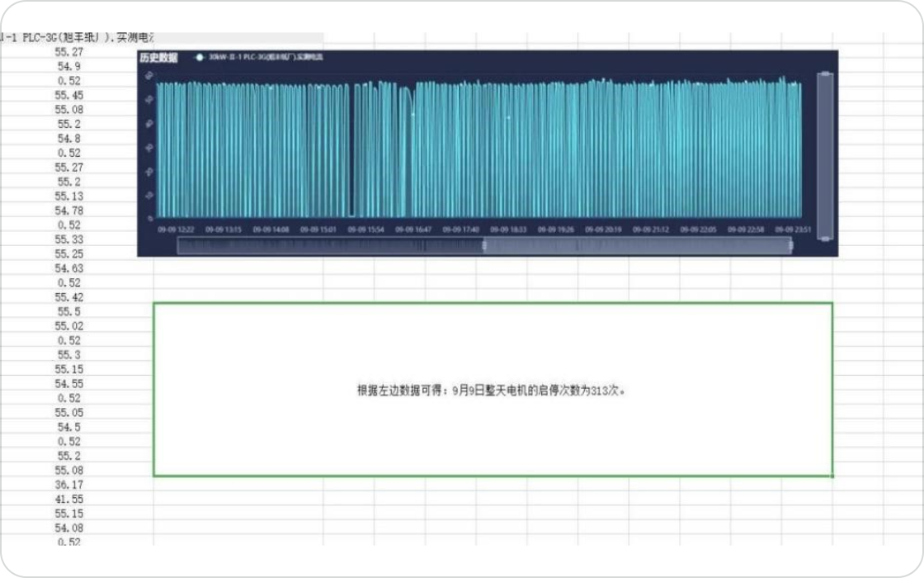Select the cell with value 54.78
The height and width of the screenshot is (578, 924).
(69, 211)
